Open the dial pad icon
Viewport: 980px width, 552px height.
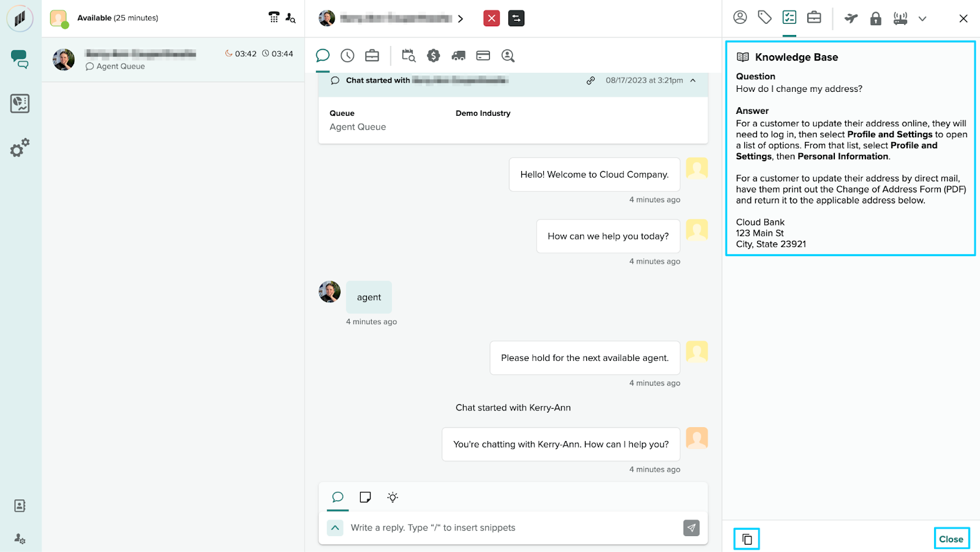coord(274,18)
